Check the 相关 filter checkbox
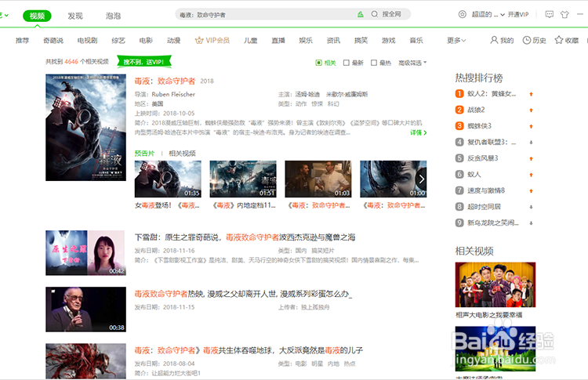 [318, 63]
